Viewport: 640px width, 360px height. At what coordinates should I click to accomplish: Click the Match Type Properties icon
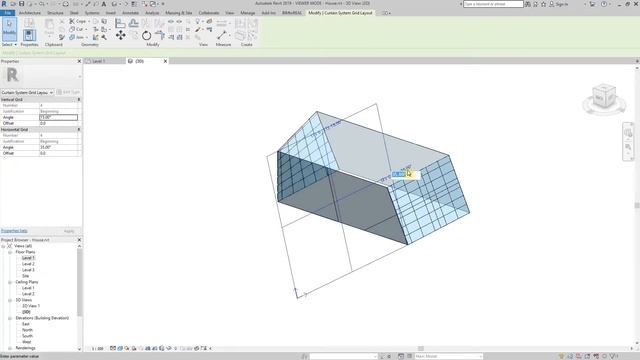[62, 37]
